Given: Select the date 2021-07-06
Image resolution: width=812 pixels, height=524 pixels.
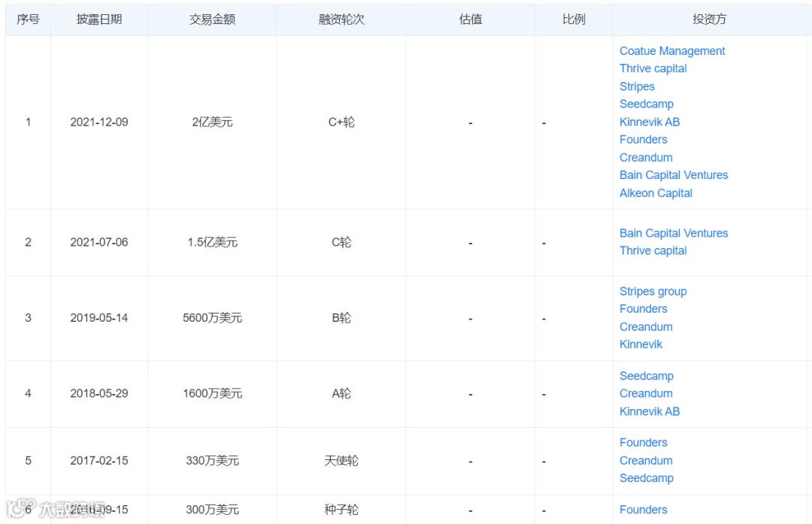Looking at the screenshot, I should coord(99,242).
